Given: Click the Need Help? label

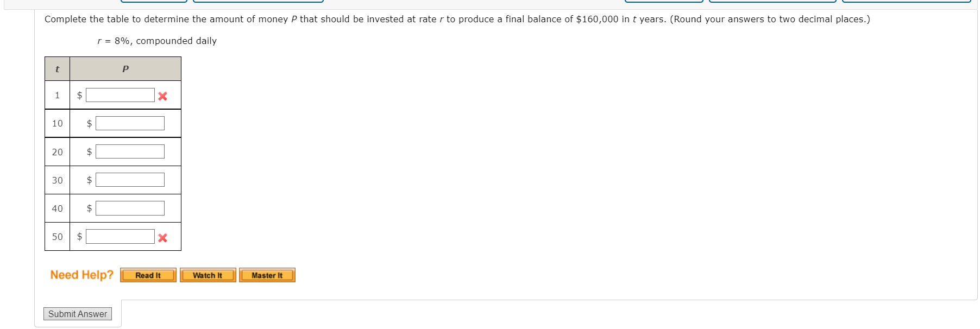Looking at the screenshot, I should [80, 275].
